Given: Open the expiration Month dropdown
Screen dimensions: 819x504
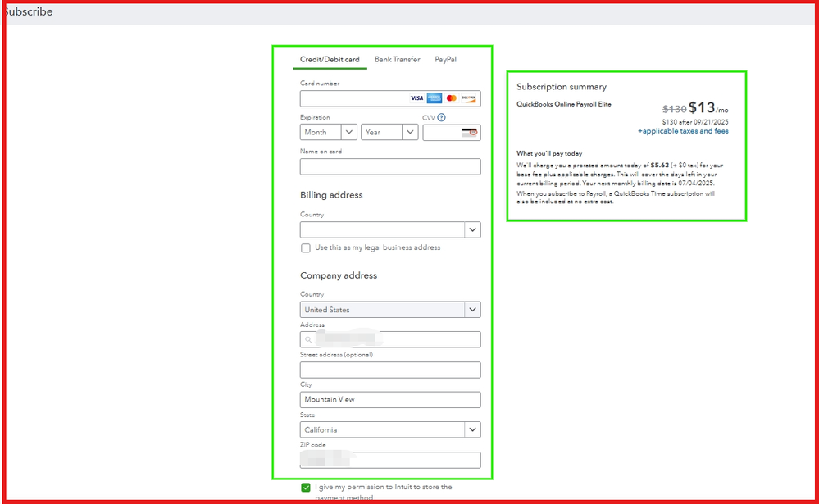Looking at the screenshot, I should (329, 132).
